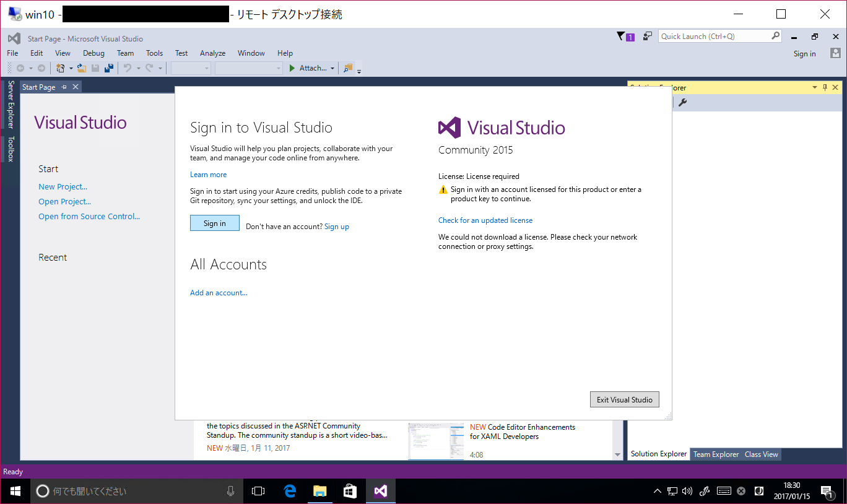Screen dimensions: 847x504
Task: Open the wrench settings icon in Solution Explorer
Action: [x=682, y=103]
